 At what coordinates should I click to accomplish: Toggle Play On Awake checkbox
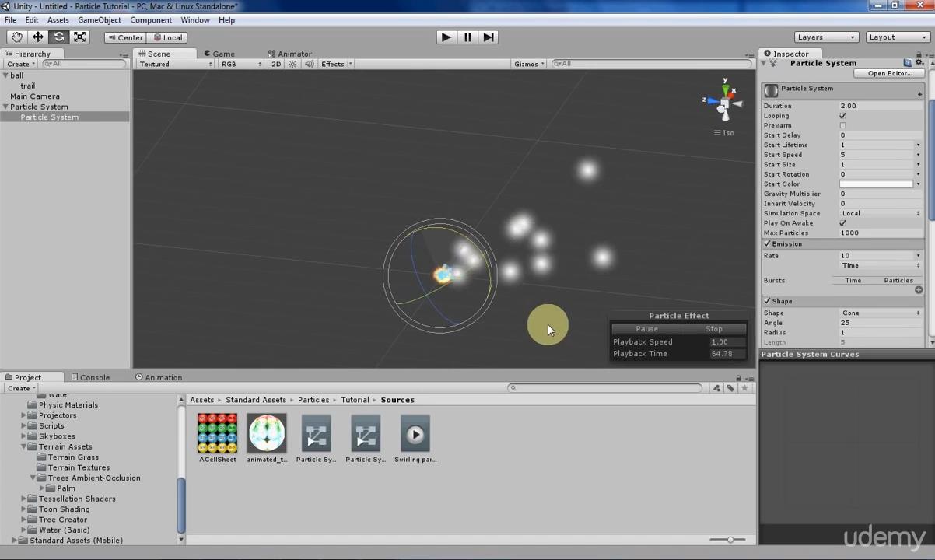pyautogui.click(x=842, y=223)
